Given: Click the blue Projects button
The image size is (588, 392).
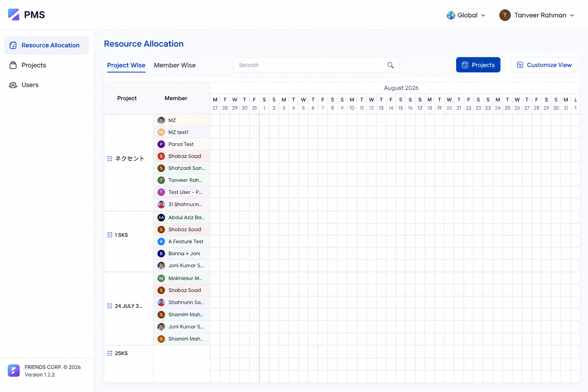Looking at the screenshot, I should tap(478, 65).
